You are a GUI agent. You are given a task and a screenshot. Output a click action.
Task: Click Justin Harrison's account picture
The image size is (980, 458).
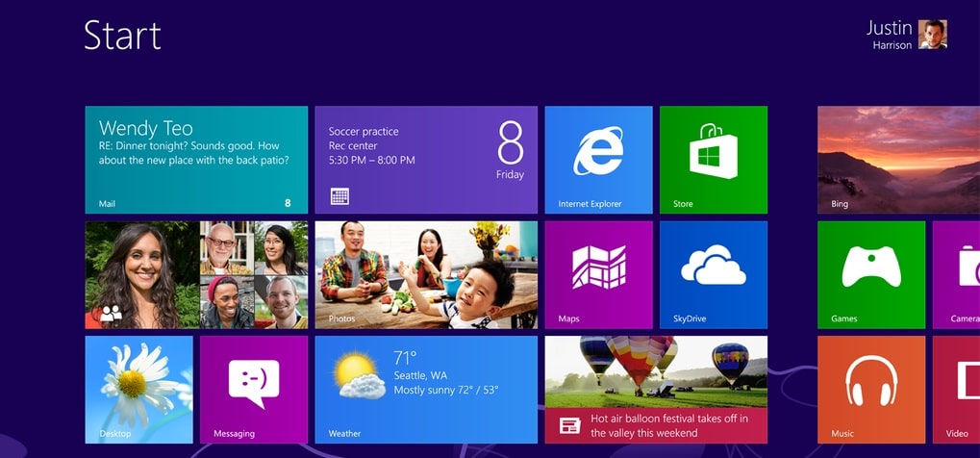933,34
